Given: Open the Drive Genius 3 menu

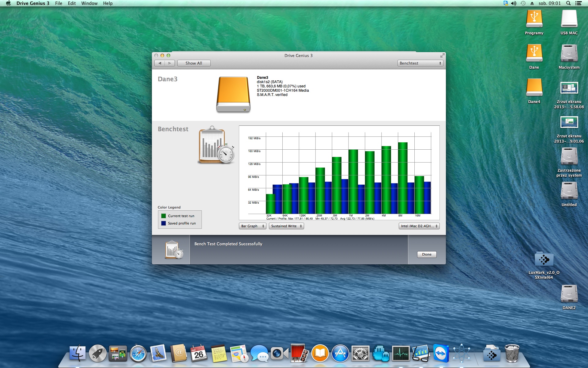Looking at the screenshot, I should pos(33,3).
